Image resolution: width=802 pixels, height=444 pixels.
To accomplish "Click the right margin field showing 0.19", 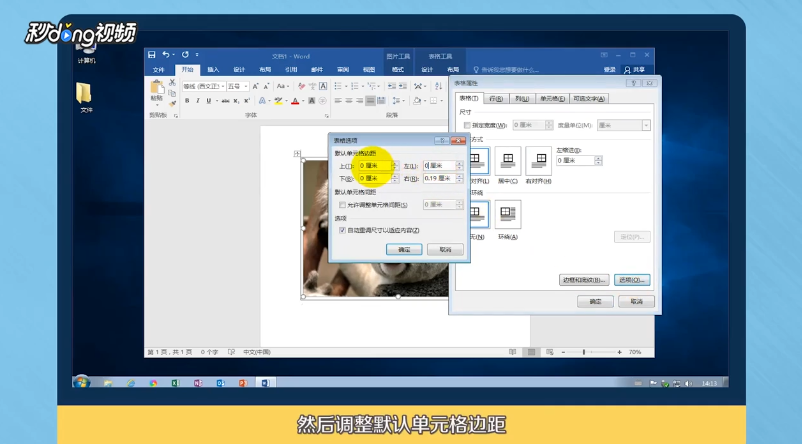I will coord(439,179).
